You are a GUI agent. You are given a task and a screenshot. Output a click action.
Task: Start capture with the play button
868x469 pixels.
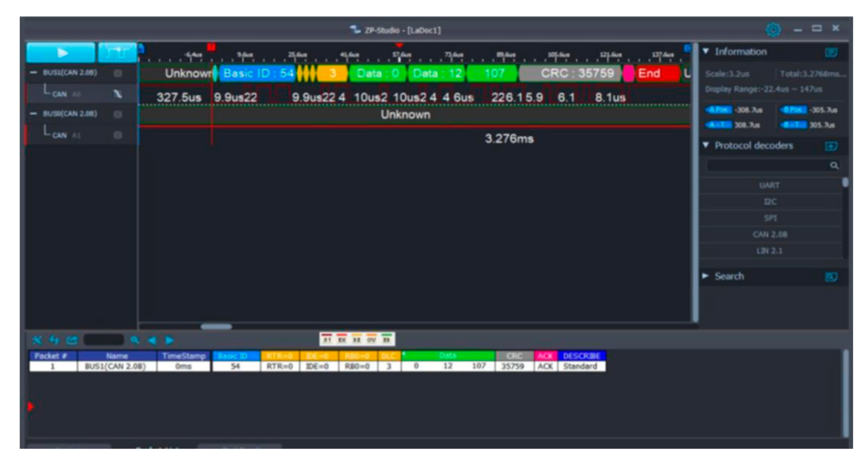tap(61, 53)
